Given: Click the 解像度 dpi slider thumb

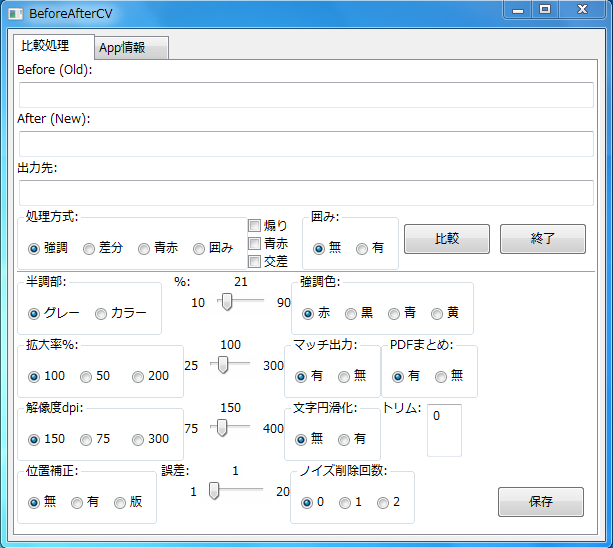Looking at the screenshot, I should [x=222, y=428].
